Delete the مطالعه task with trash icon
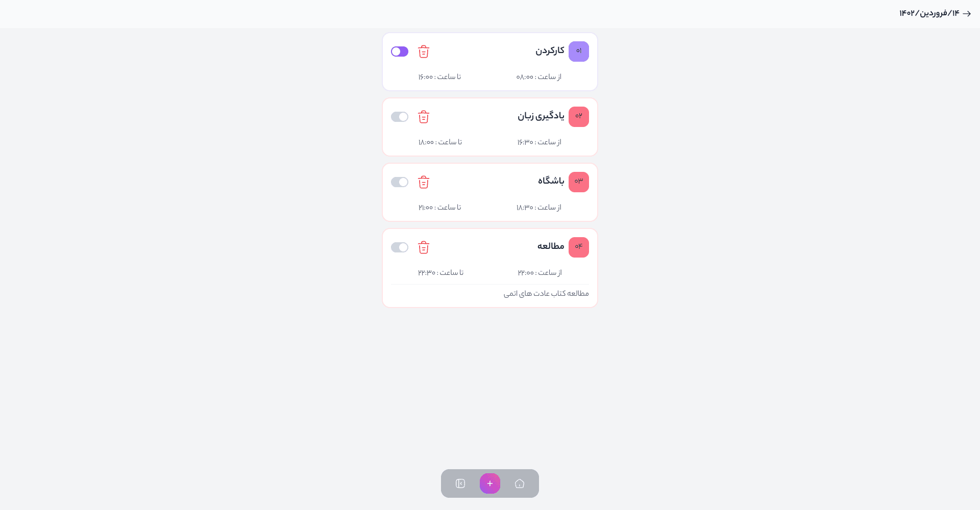Image resolution: width=980 pixels, height=510 pixels. [424, 247]
